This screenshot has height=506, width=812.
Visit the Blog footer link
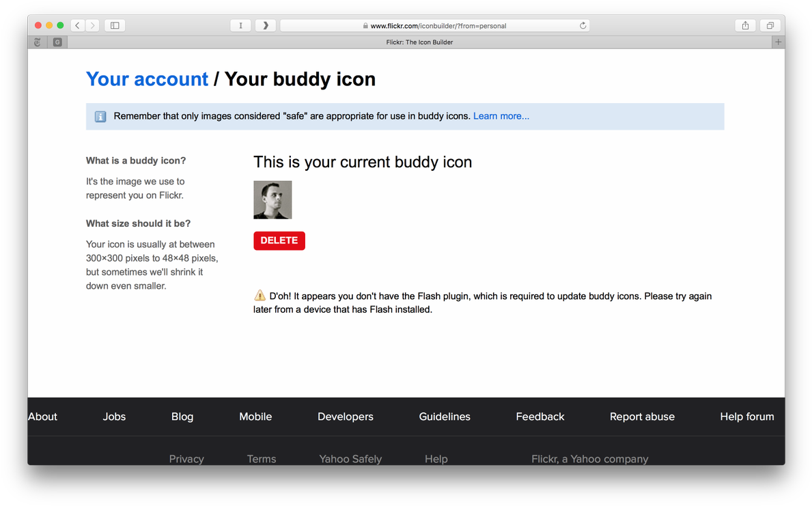point(182,417)
